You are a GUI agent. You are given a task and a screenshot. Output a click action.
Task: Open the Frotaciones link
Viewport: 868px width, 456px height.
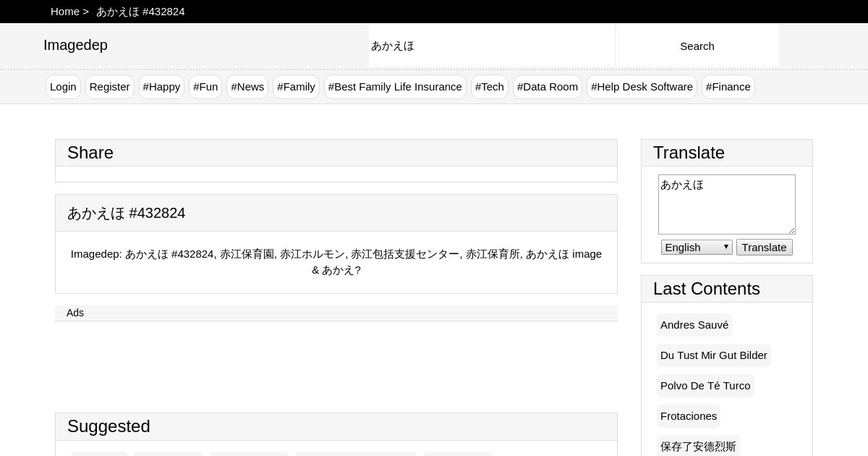689,416
